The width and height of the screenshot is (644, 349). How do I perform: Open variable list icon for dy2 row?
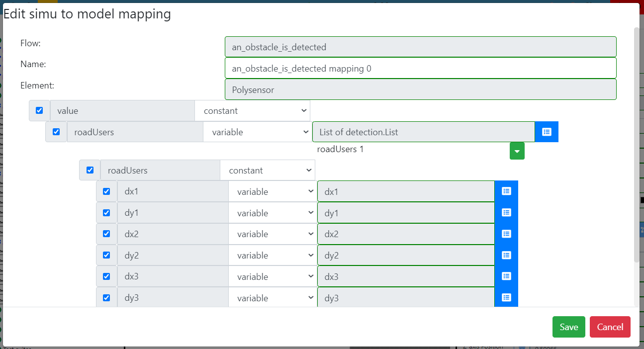point(506,255)
